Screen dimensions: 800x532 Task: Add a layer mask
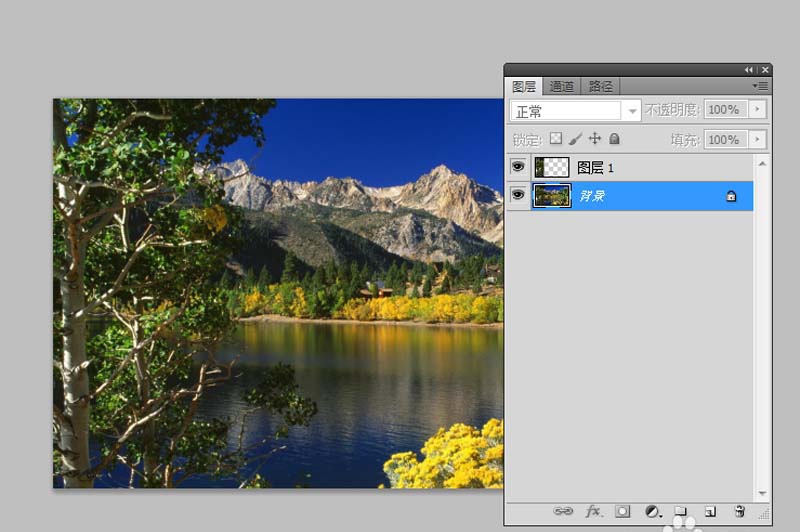tap(622, 512)
